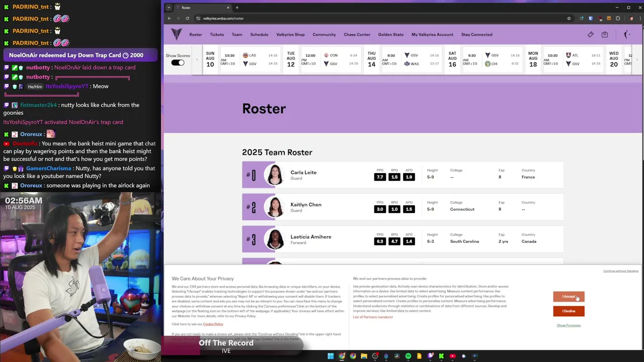Open Twitch app from the taskbar
The image size is (644, 362).
tap(430, 356)
